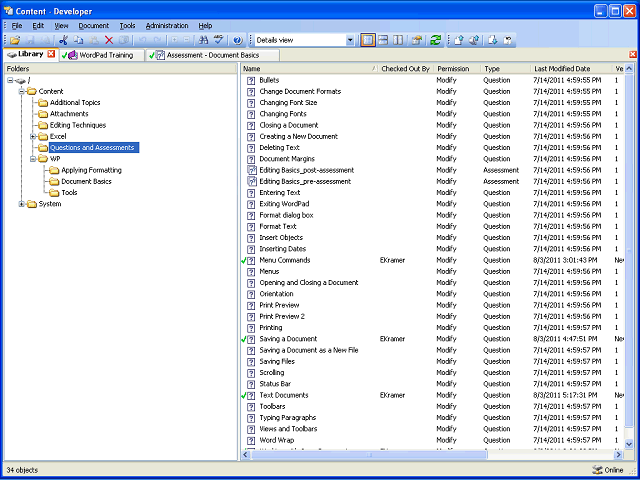Image resolution: width=640 pixels, height=480 pixels.
Task: Open the File menu
Action: click(17, 26)
